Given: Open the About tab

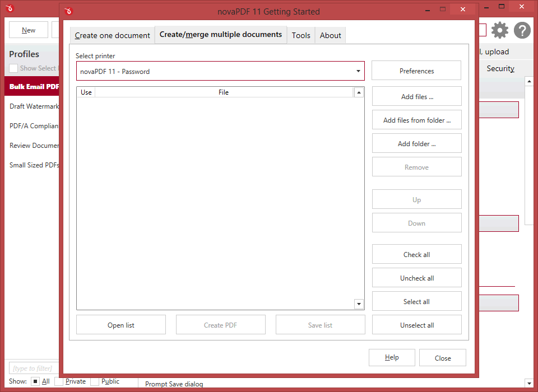Looking at the screenshot, I should pos(331,35).
